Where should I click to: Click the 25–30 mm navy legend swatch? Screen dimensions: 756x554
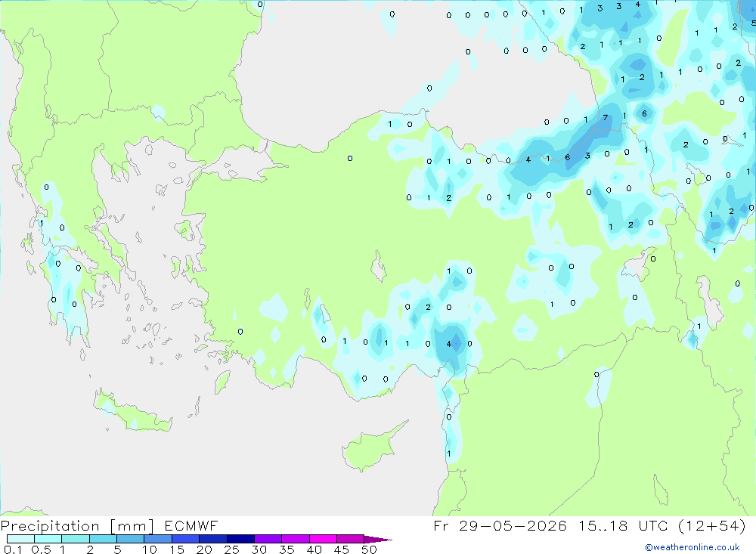[x=240, y=539]
